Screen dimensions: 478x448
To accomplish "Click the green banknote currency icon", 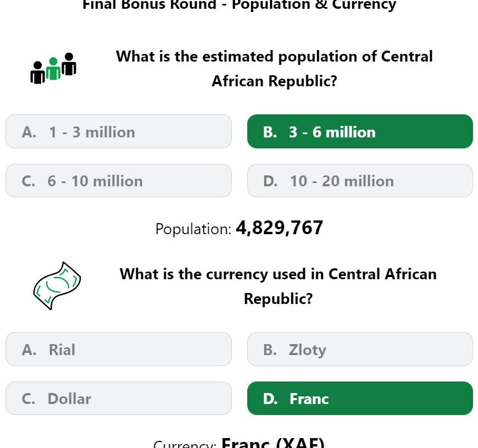I will click(57, 285).
